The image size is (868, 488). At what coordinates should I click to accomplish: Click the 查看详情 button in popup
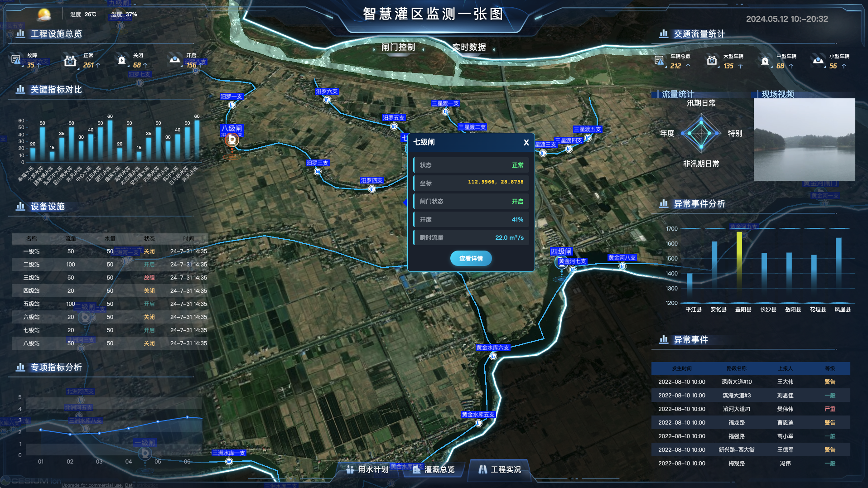tap(471, 258)
